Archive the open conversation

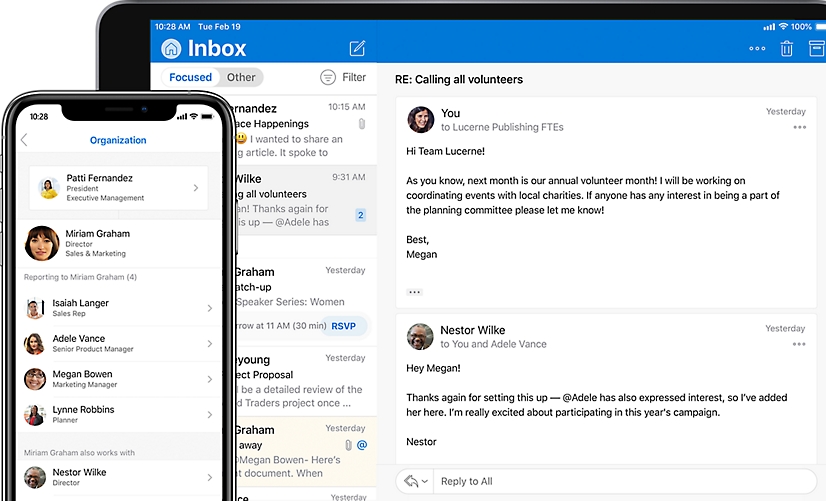coord(816,48)
